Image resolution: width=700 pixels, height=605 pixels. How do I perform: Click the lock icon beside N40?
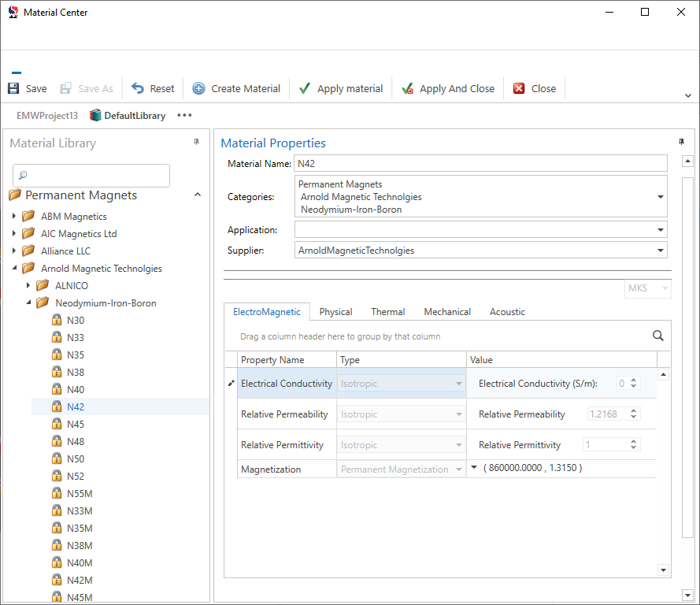pyautogui.click(x=57, y=389)
